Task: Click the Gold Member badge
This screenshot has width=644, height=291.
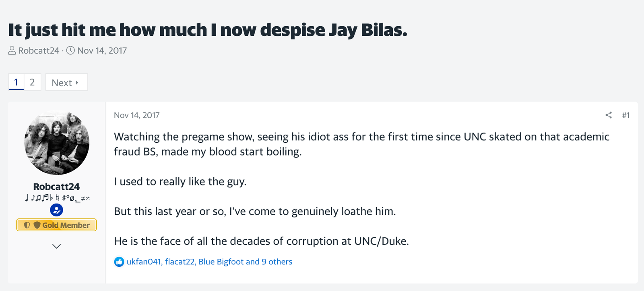Action: click(x=56, y=225)
